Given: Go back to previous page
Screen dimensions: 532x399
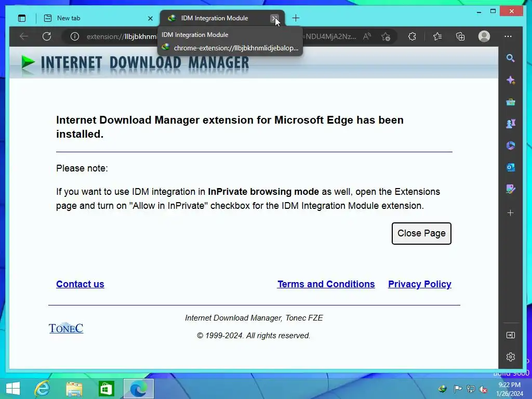Looking at the screenshot, I should pyautogui.click(x=24, y=36).
